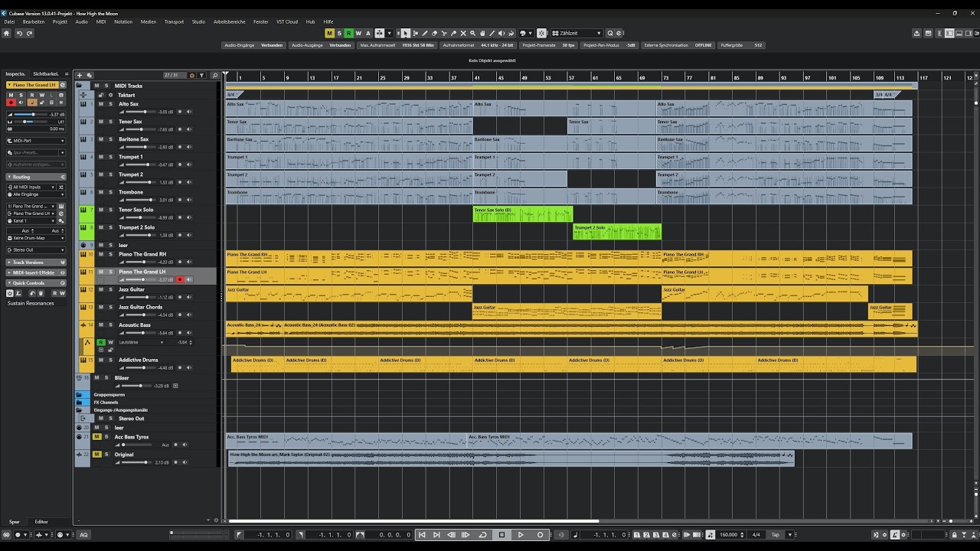The image size is (980, 551).
Task: Disable record on Piano The Grand LH
Action: pyautogui.click(x=180, y=280)
